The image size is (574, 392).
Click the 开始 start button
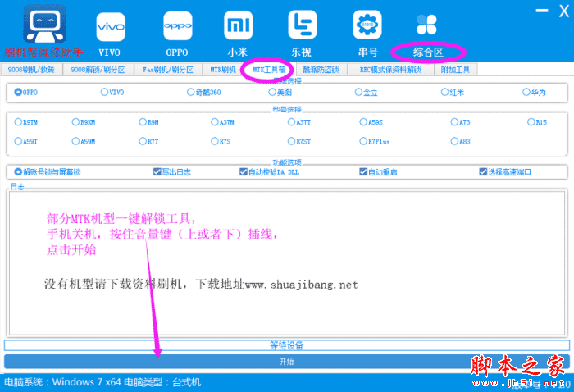(x=287, y=362)
